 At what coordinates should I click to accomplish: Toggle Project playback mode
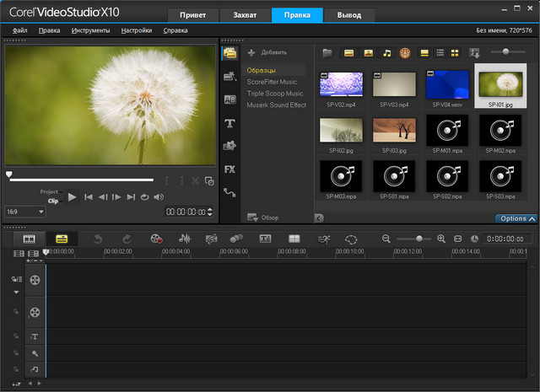[49, 192]
